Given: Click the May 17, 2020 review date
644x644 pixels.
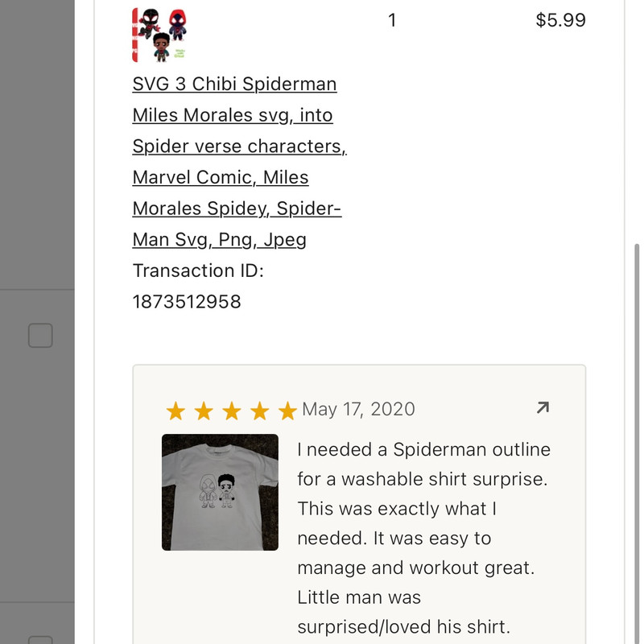Looking at the screenshot, I should pos(360,409).
